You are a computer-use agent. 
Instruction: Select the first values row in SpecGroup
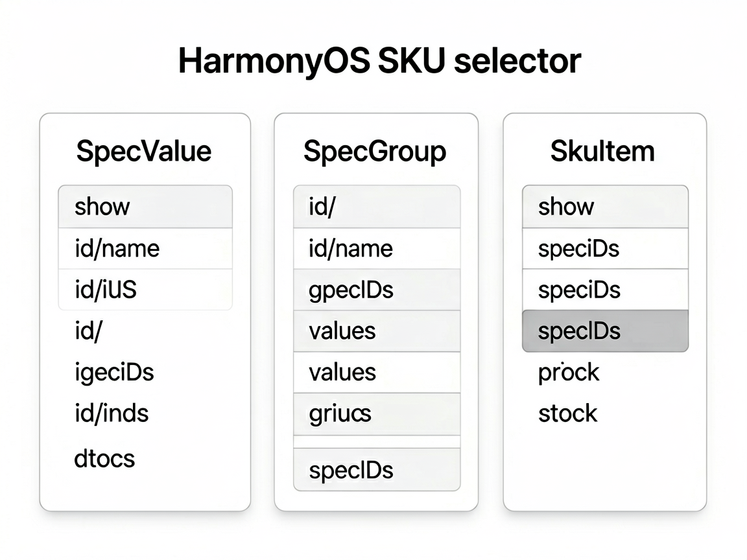click(377, 331)
